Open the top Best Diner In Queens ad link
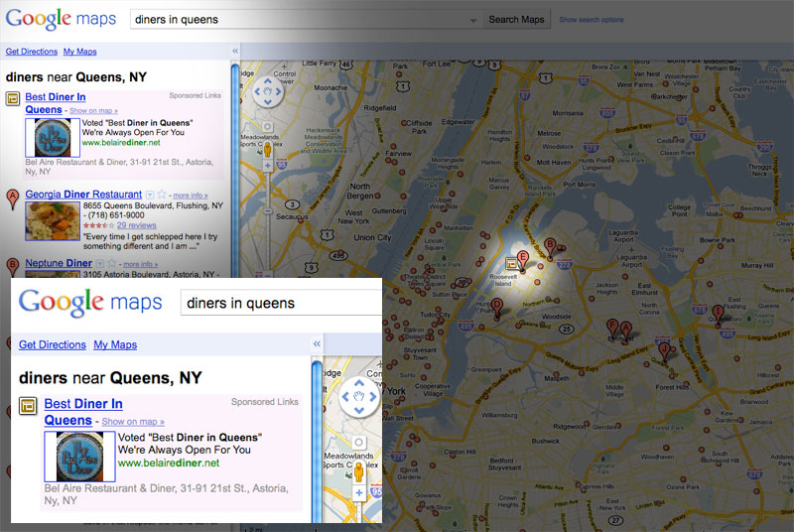The image size is (794, 532). pos(56,103)
